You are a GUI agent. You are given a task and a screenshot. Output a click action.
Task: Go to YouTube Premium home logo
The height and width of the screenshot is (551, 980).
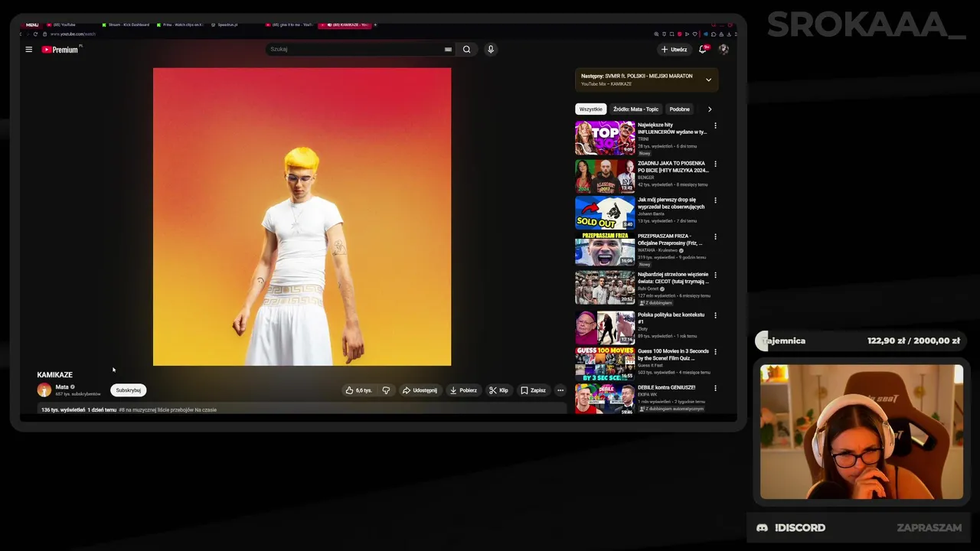[x=60, y=50]
